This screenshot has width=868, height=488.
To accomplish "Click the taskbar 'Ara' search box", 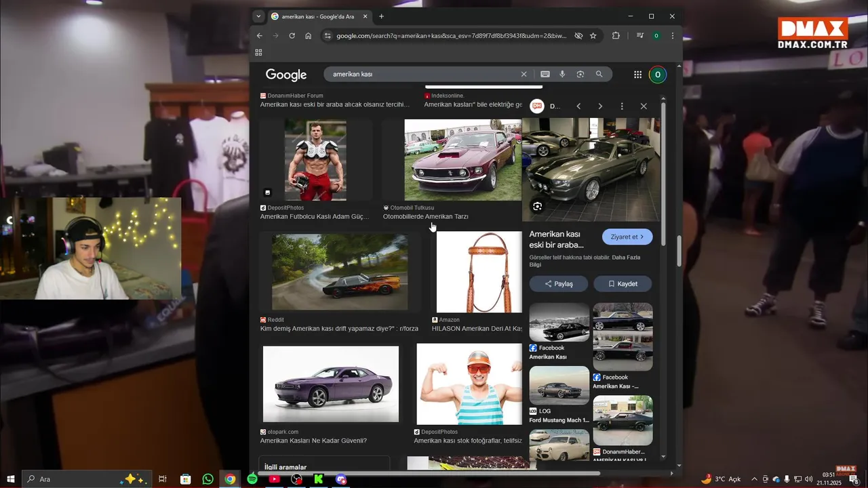I will [x=86, y=479].
